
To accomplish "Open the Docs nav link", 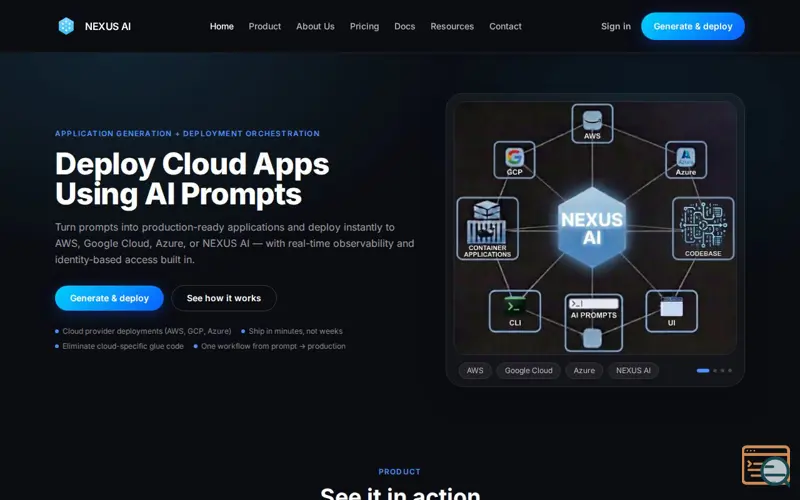I will 405,27.
